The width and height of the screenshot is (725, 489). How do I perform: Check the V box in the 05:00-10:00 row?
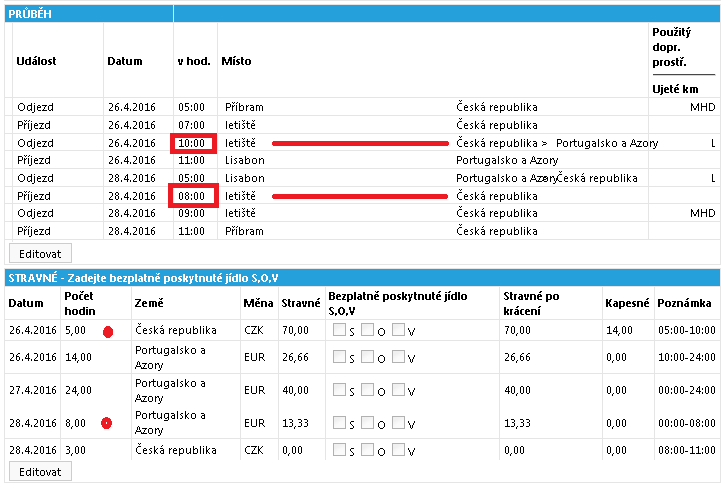pos(398,330)
